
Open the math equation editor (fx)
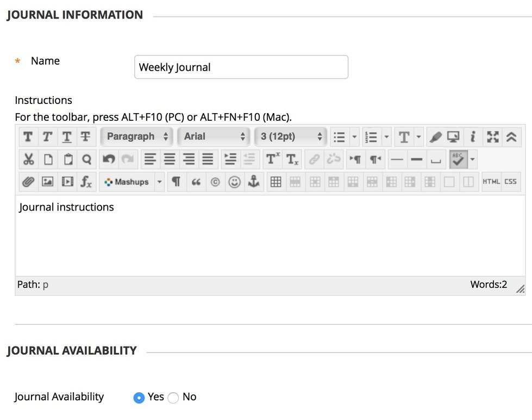pos(86,182)
